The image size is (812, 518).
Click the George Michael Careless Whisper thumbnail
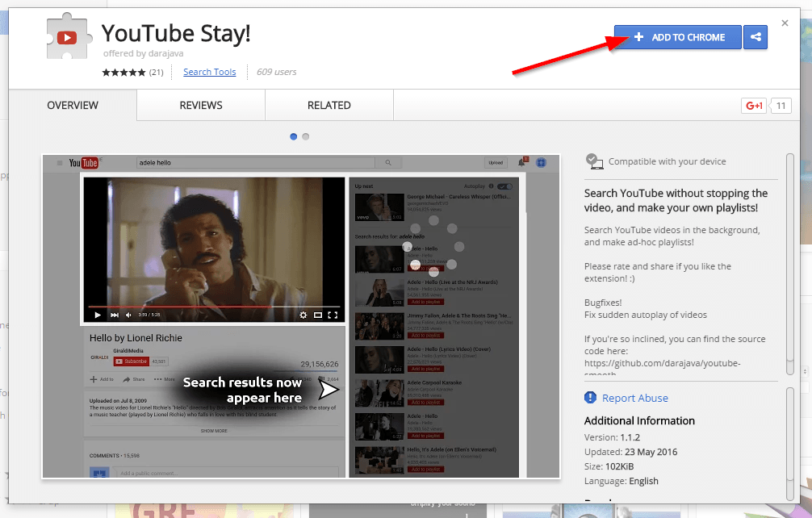pos(379,207)
